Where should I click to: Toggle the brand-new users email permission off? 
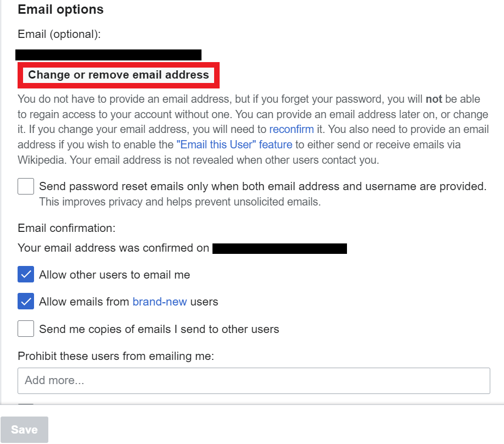click(25, 301)
